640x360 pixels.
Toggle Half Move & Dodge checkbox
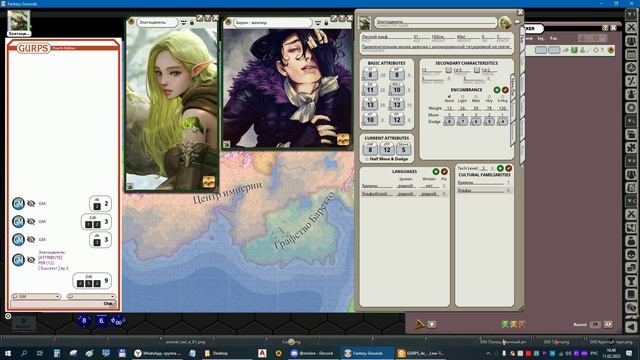[x=367, y=159]
